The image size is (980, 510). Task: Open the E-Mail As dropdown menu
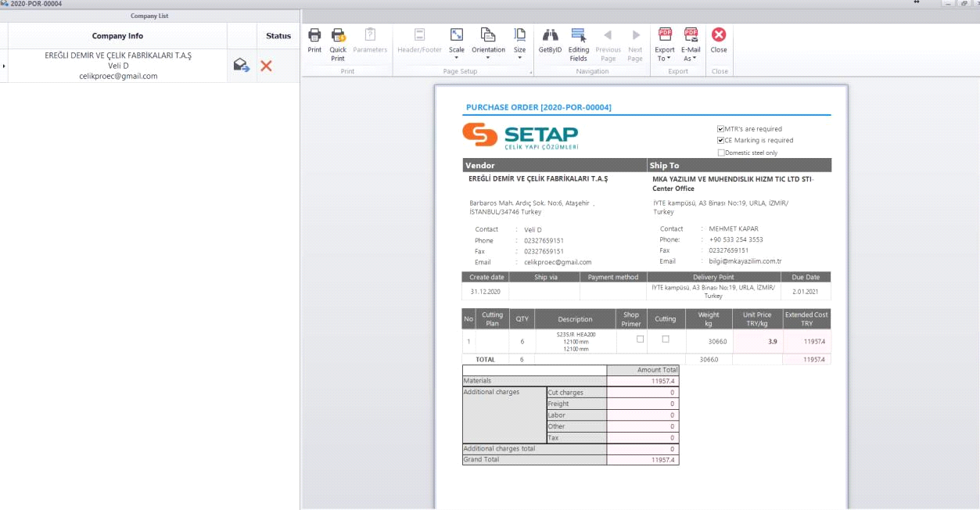click(691, 42)
